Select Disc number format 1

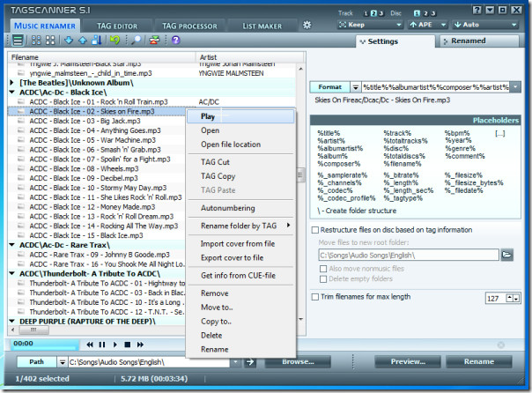click(x=417, y=13)
